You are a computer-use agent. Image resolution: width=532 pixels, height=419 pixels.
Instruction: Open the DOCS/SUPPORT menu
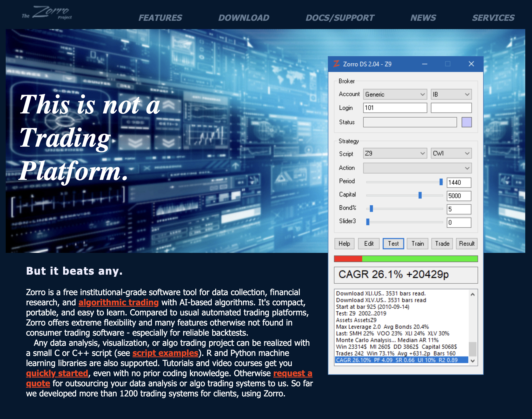click(340, 18)
